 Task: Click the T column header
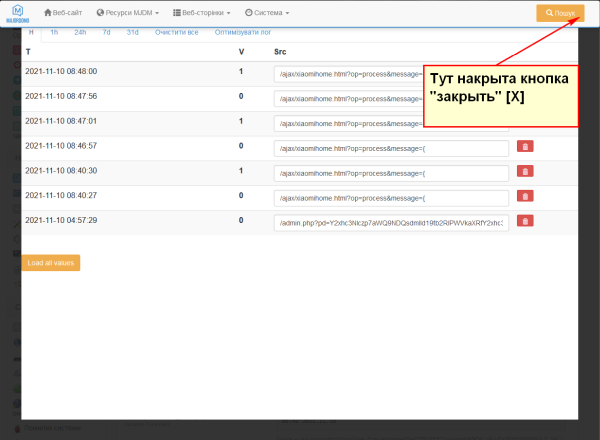click(x=28, y=52)
